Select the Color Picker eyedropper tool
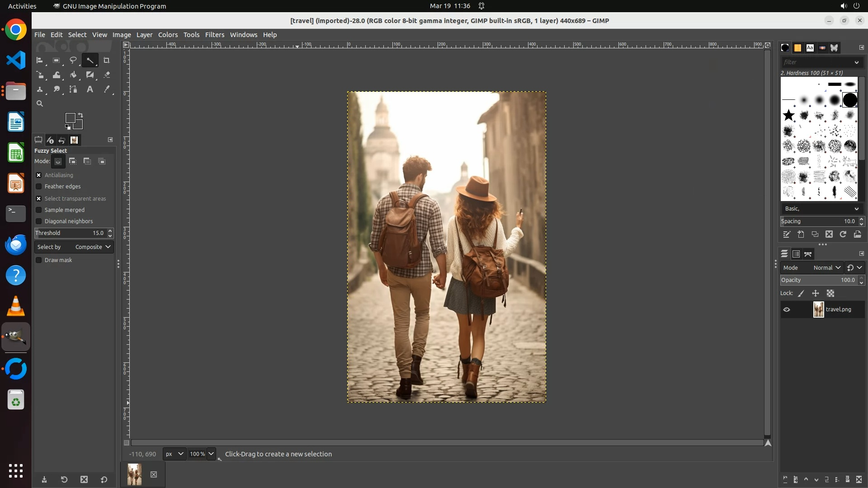868x488 pixels. 107,89
